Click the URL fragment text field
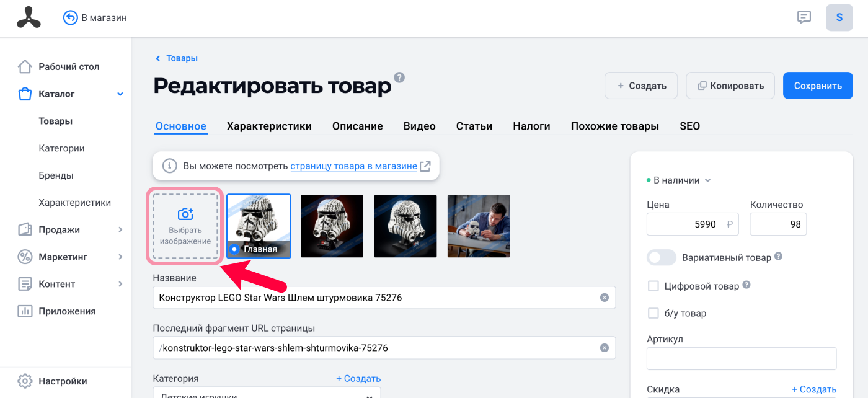The width and height of the screenshot is (868, 398). click(x=384, y=348)
